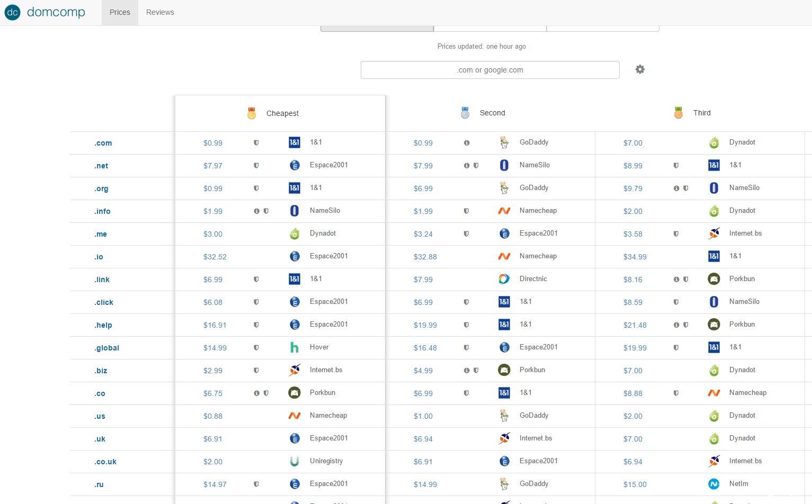Click the Hover registrar name
The height and width of the screenshot is (504, 812).
pos(319,347)
